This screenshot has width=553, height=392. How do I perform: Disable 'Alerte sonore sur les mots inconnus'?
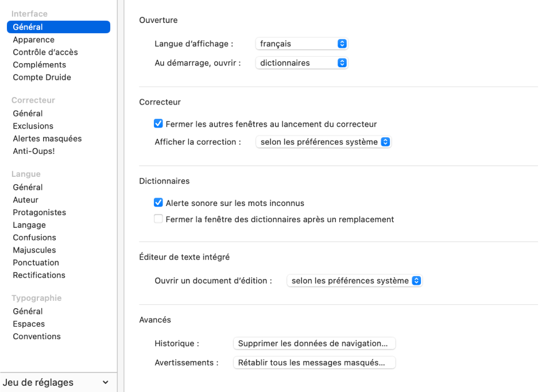point(158,203)
